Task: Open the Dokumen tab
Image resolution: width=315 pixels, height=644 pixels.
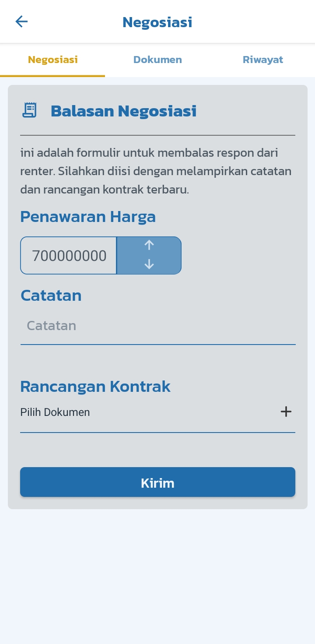Action: pos(157,60)
